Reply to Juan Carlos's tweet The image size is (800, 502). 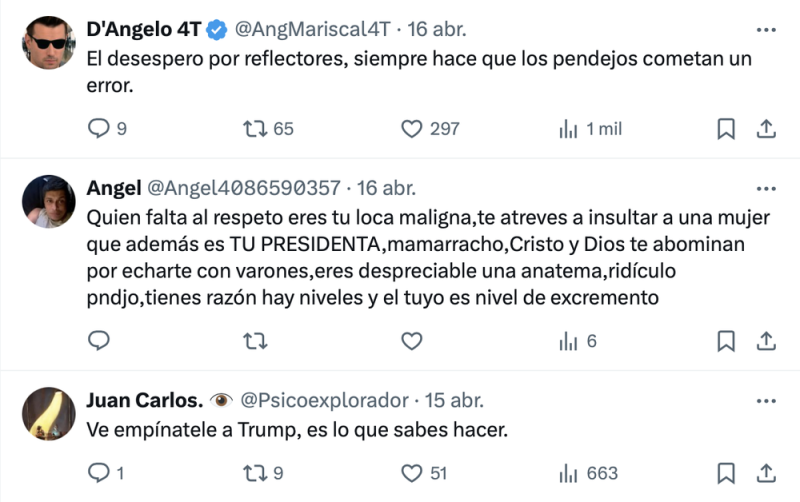pos(99,473)
